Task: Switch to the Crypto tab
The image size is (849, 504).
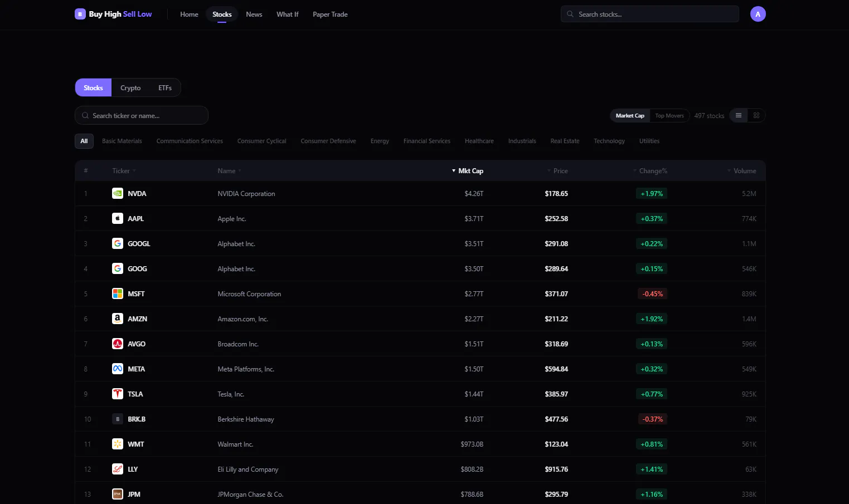Action: click(x=130, y=87)
